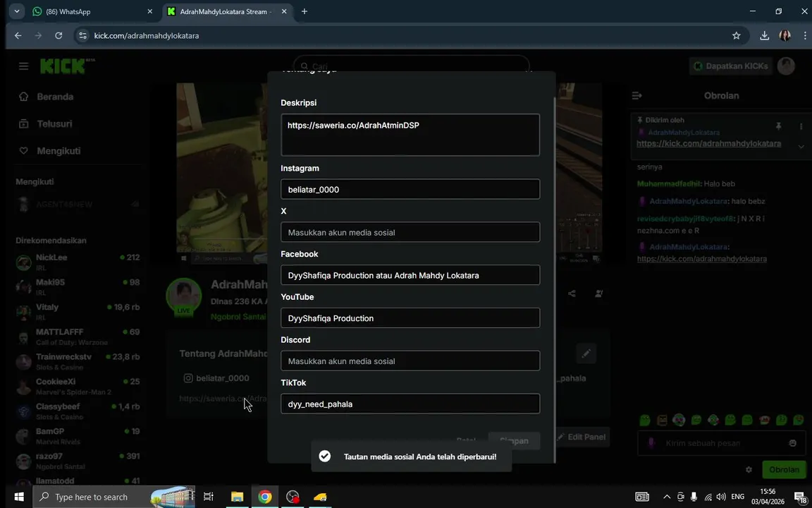
Task: Click the Instagram field beliatar_0000
Action: point(410,189)
